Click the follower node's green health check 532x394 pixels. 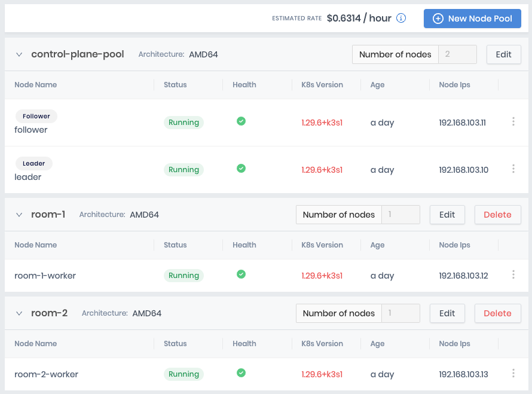point(241,121)
